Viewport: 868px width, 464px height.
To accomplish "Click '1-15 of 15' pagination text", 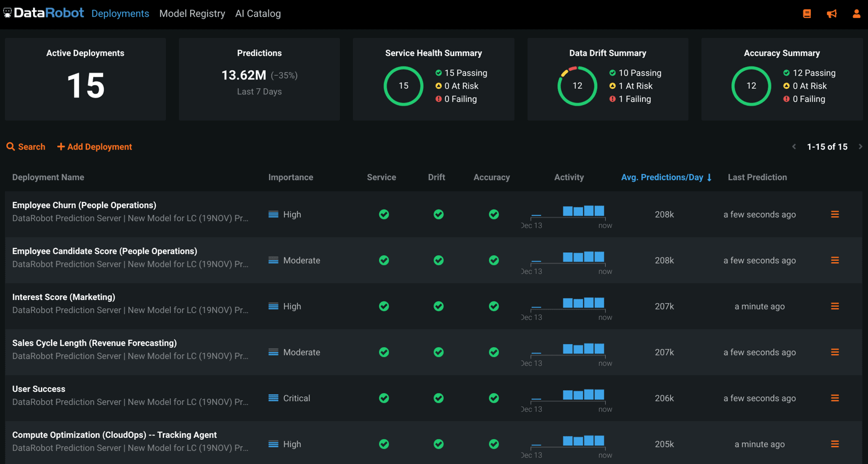I will 827,147.
